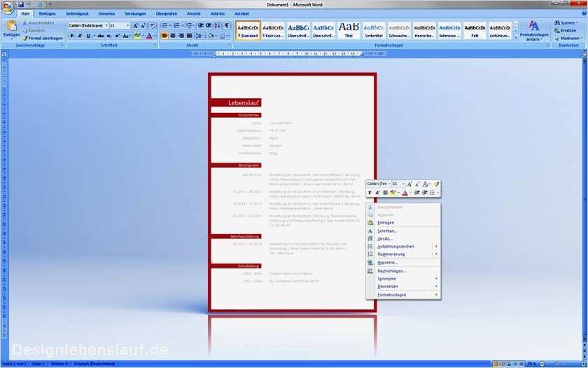Image resolution: width=588 pixels, height=368 pixels.
Task: Save document via Quick Access toolbar
Action: (x=21, y=5)
